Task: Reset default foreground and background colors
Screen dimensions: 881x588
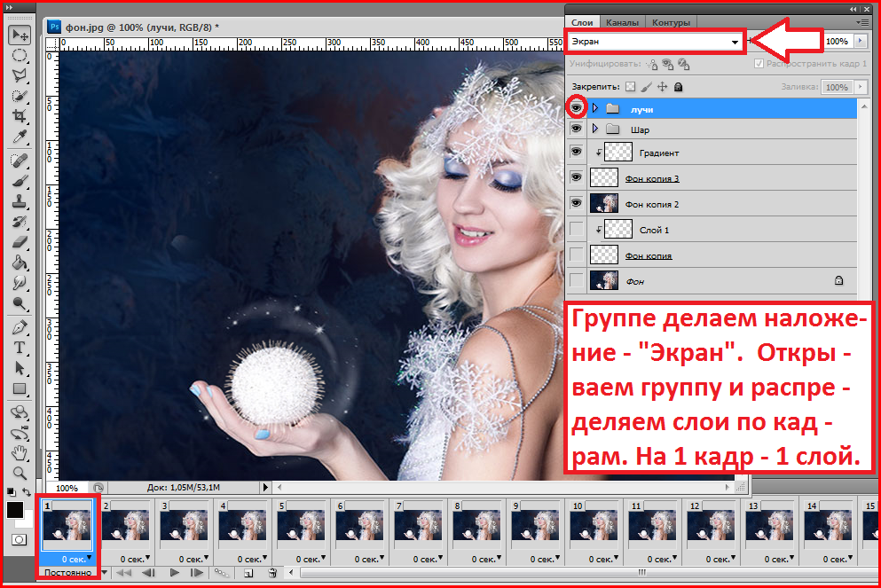Action: 12,492
